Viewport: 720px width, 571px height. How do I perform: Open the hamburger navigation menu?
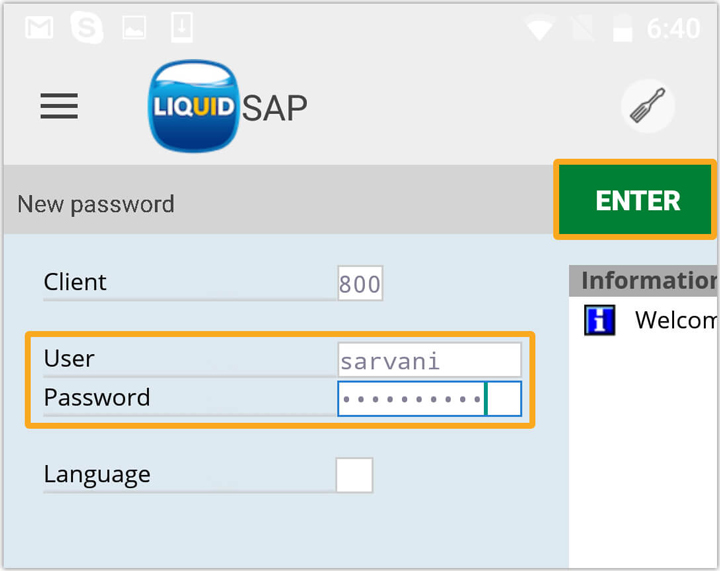pos(59,106)
